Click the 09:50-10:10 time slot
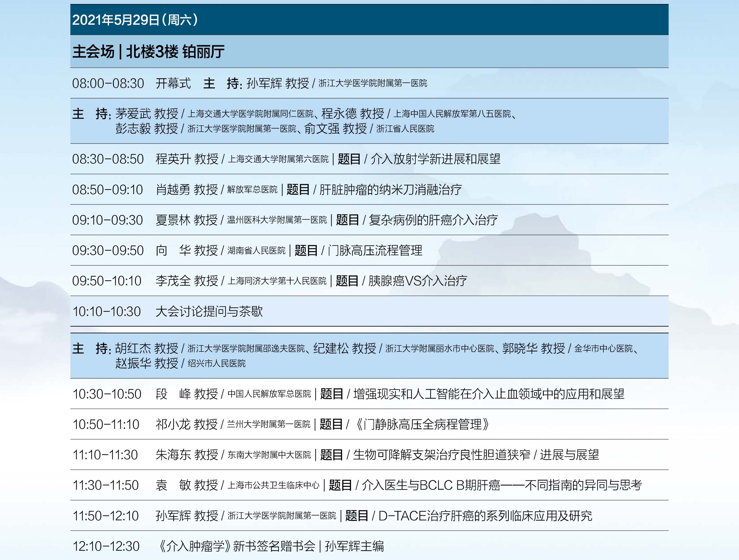Screen dimensions: 739x560 tap(107, 281)
